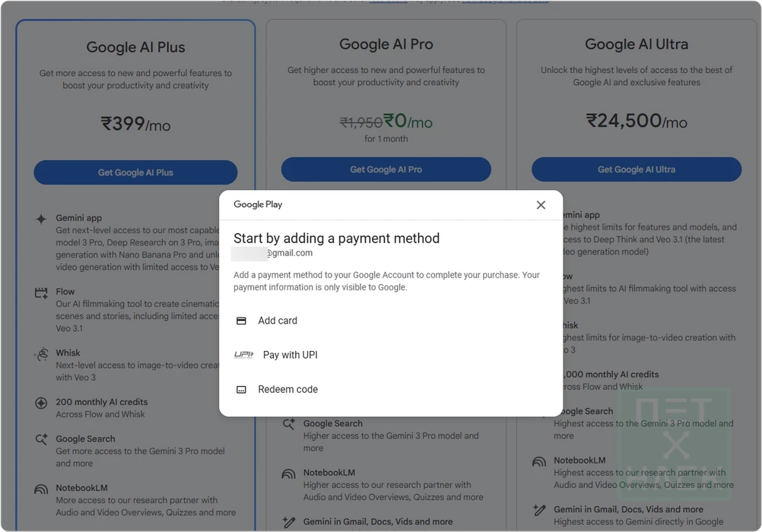Click the Flow filmmaking icon

(41, 293)
